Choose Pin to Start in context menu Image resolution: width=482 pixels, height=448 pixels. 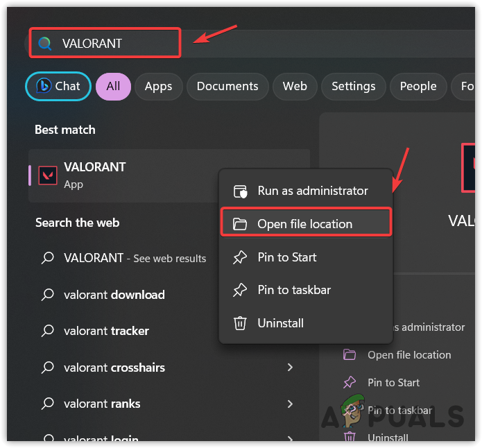point(306,257)
